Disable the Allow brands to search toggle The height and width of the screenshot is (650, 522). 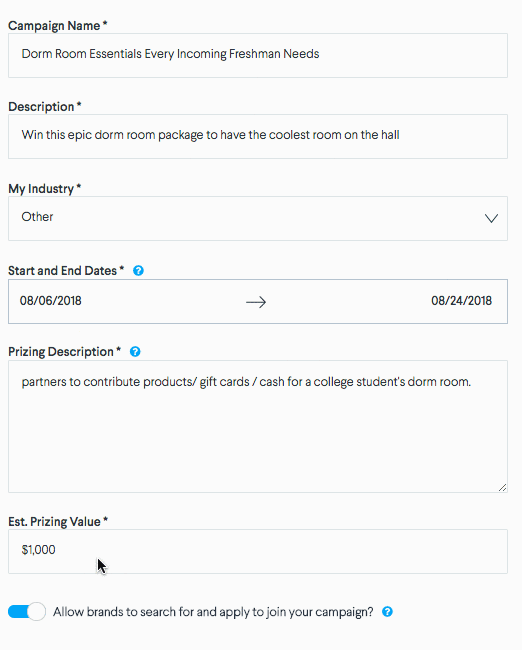pos(27,611)
